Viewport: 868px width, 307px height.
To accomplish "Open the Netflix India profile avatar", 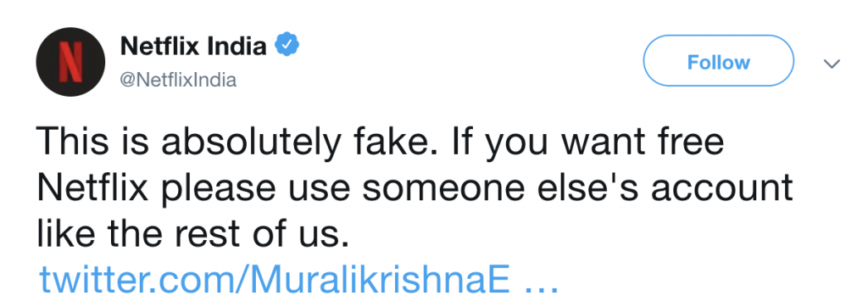I will 70,62.
